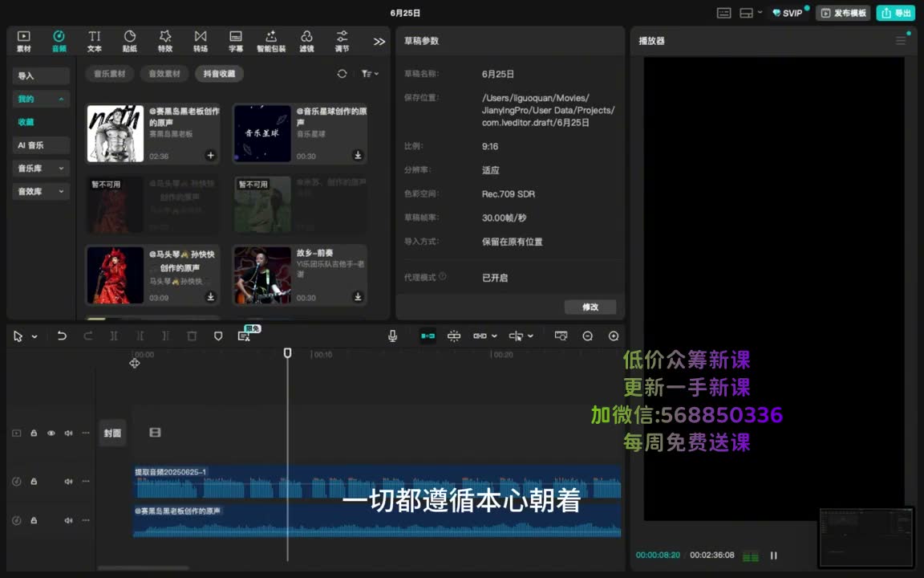Click the timeline playhead handle

pos(288,352)
